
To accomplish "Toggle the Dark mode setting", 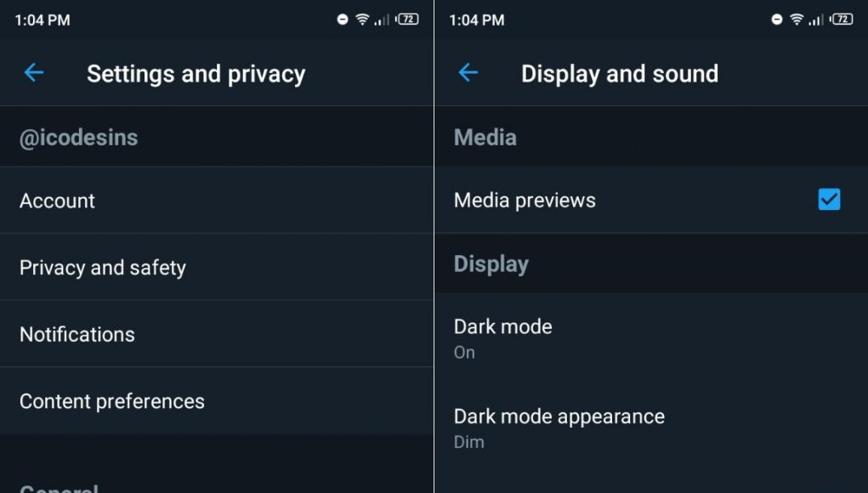I will (x=651, y=337).
